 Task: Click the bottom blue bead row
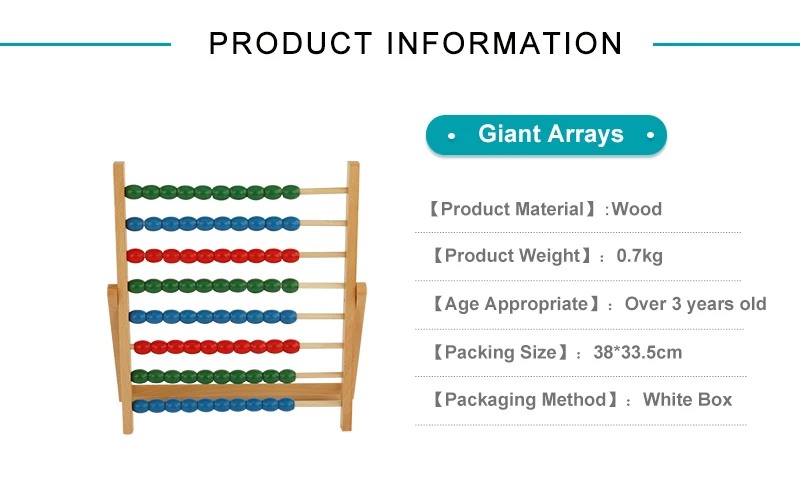click(212, 405)
